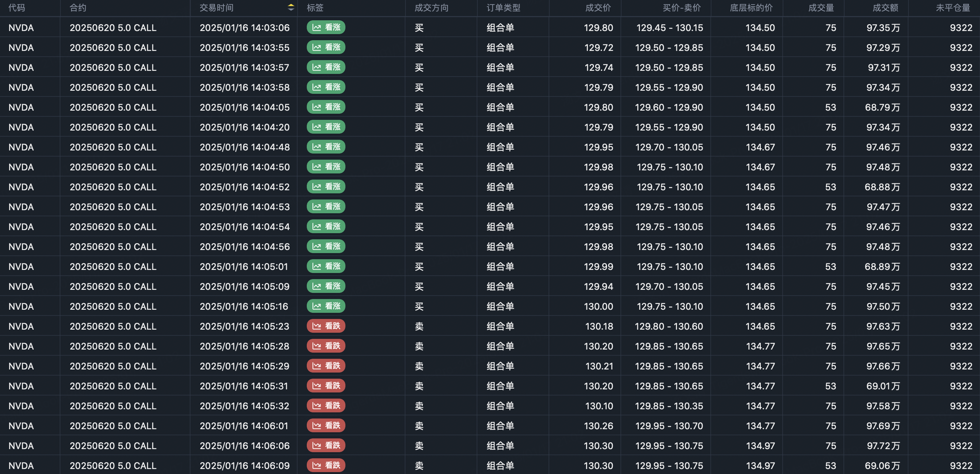
Task: Click the 成交方向 column header
Action: click(431, 8)
